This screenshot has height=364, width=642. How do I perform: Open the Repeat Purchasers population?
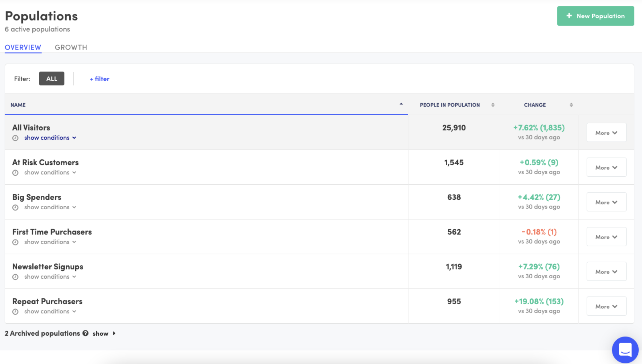(47, 301)
